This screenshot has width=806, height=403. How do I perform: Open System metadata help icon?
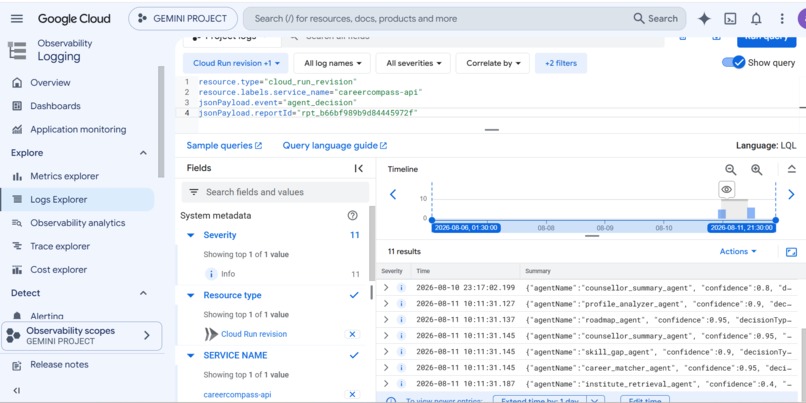point(353,215)
